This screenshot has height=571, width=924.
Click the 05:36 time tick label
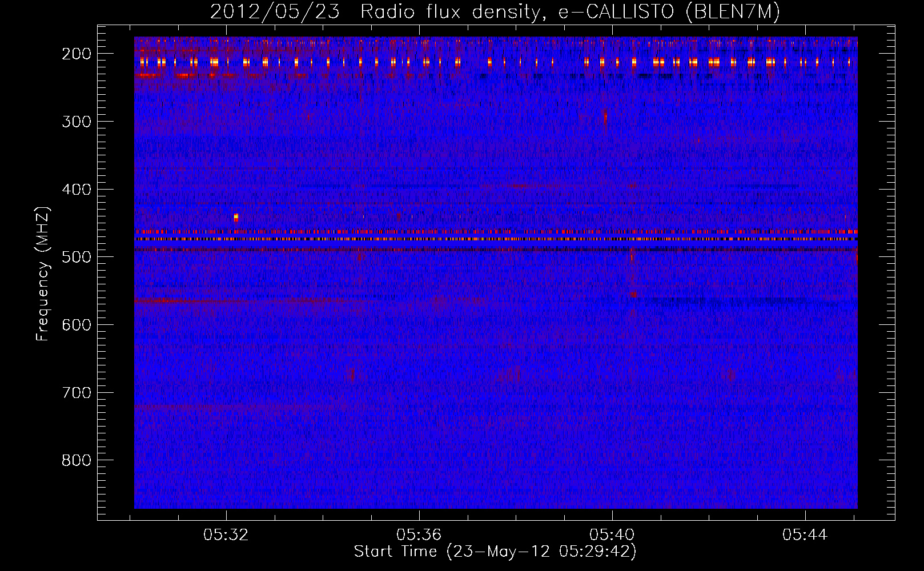[x=419, y=535]
